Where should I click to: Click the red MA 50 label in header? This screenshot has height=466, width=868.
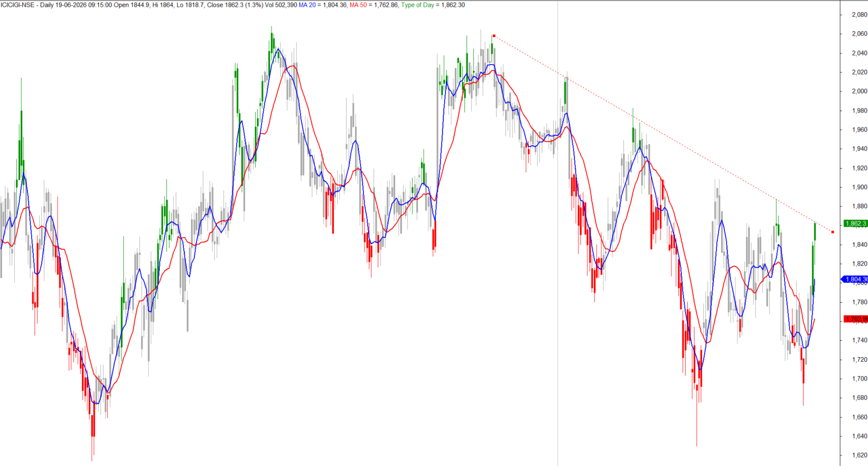click(358, 5)
